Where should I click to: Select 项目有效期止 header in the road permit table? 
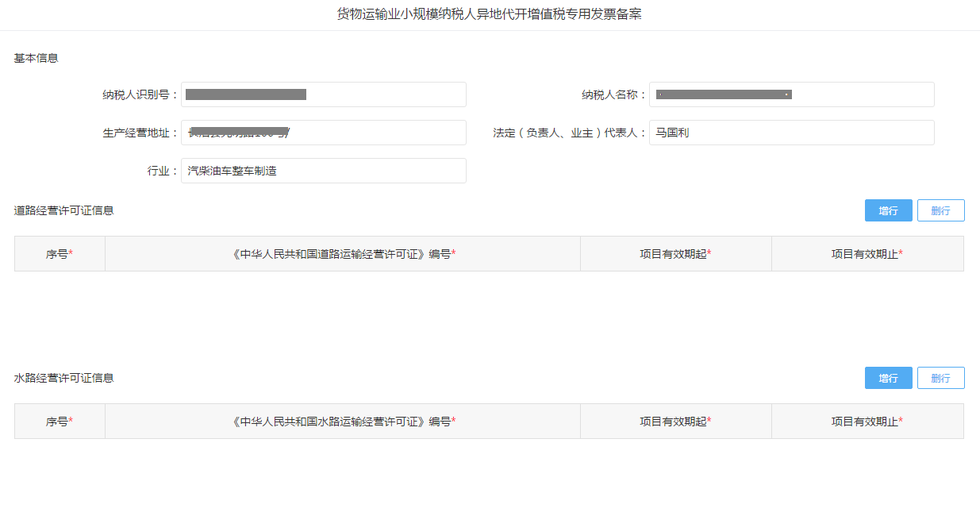coord(867,254)
